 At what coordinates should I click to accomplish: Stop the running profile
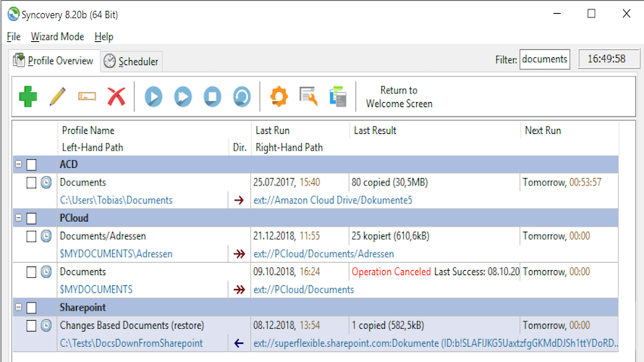click(x=212, y=97)
